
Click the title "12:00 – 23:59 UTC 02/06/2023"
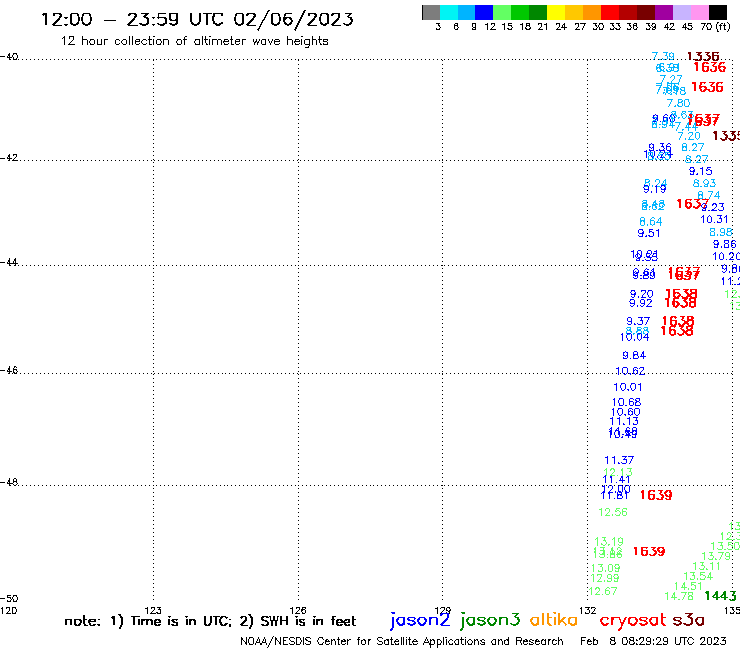[197, 19]
